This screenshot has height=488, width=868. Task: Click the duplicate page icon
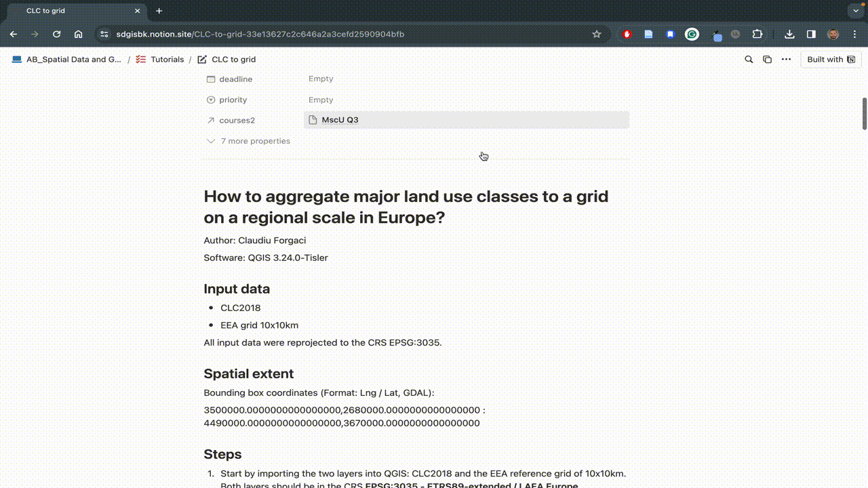click(x=767, y=60)
